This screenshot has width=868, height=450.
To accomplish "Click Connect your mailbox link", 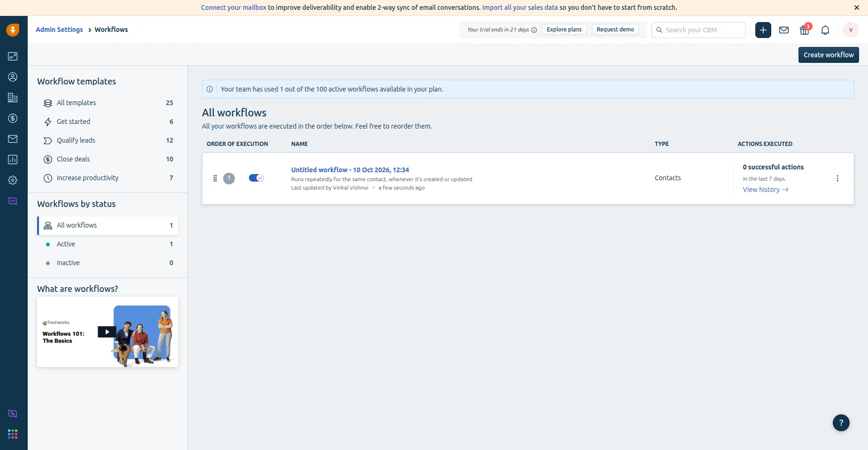I will tap(233, 8).
